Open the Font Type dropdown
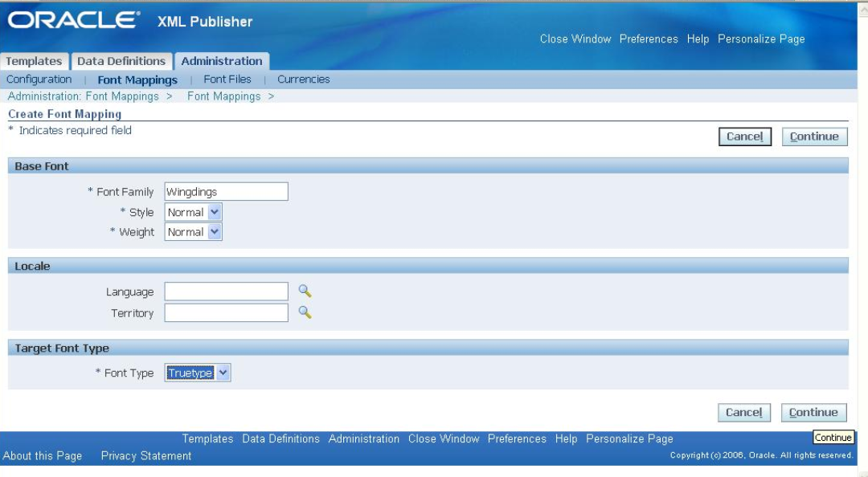Image resolution: width=868 pixels, height=477 pixels. (x=198, y=373)
